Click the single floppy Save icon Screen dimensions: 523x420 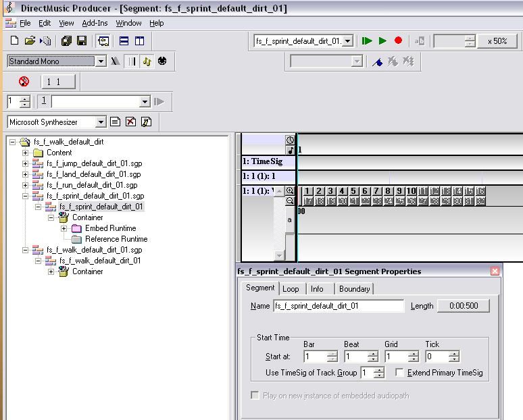click(x=82, y=41)
